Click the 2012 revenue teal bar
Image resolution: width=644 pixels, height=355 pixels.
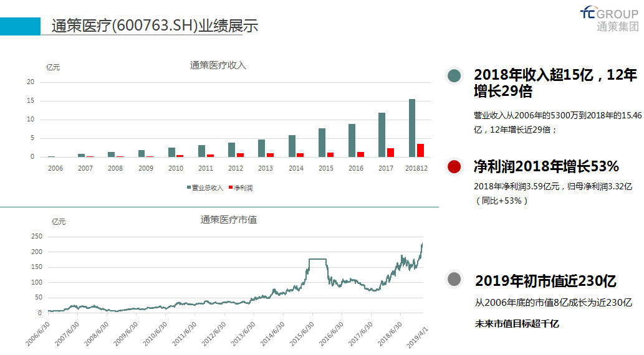[232, 150]
